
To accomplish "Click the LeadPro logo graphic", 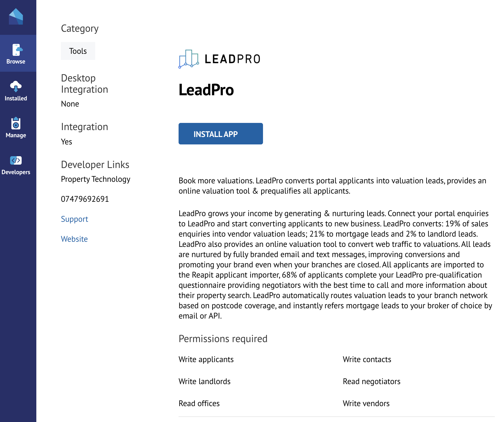I will [189, 59].
